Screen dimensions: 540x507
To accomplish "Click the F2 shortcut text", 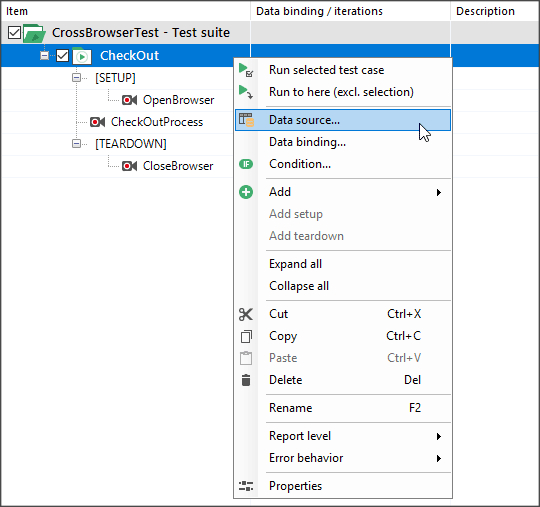I will click(x=415, y=408).
